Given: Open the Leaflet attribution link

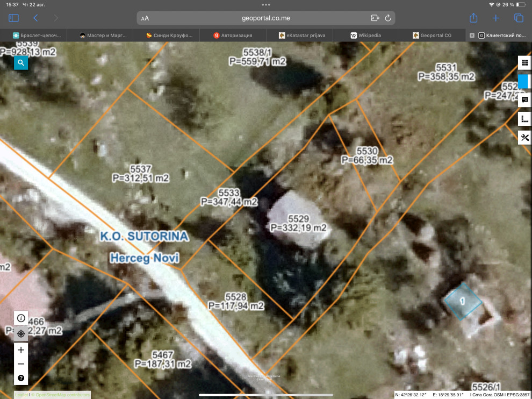Looking at the screenshot, I should (21, 395).
